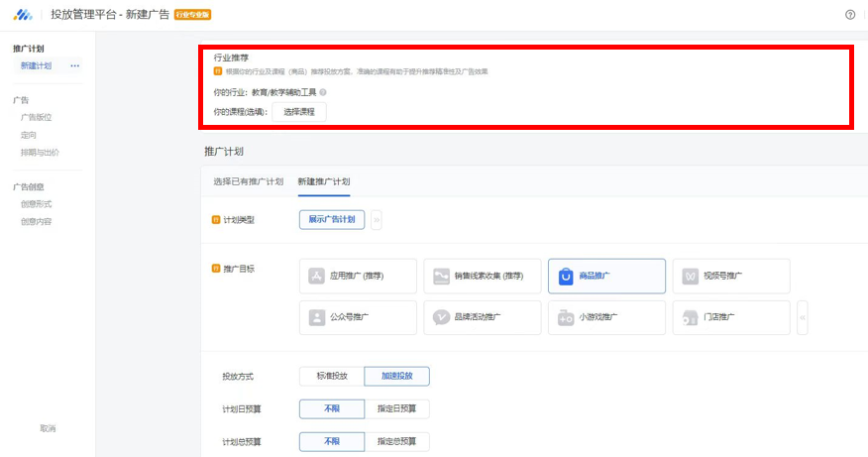Switch to 选择已有推广计划 tab

(x=249, y=181)
